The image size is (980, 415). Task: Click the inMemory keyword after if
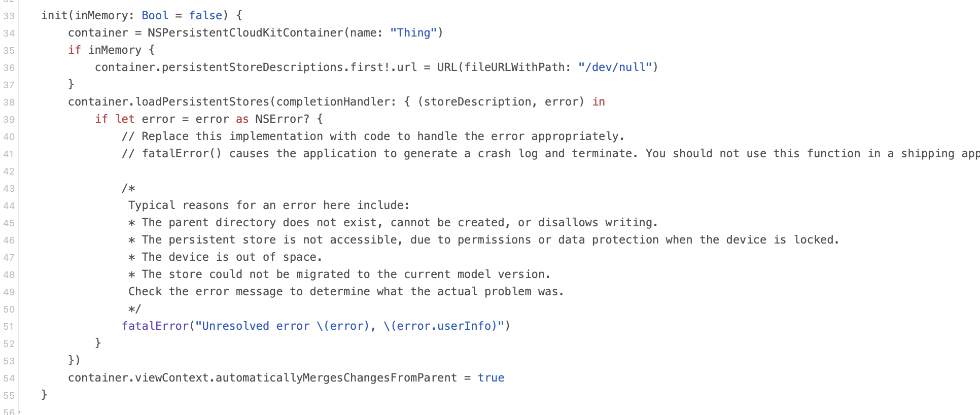115,50
